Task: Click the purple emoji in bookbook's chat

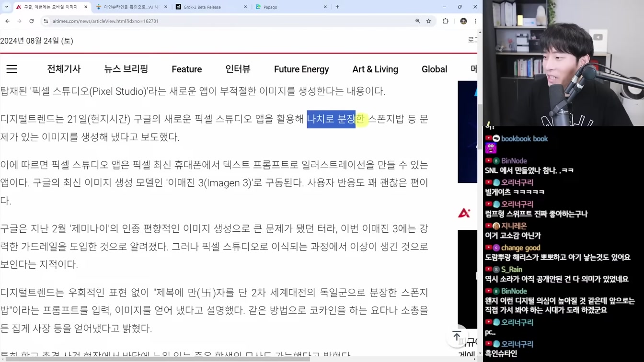Action: (x=491, y=148)
